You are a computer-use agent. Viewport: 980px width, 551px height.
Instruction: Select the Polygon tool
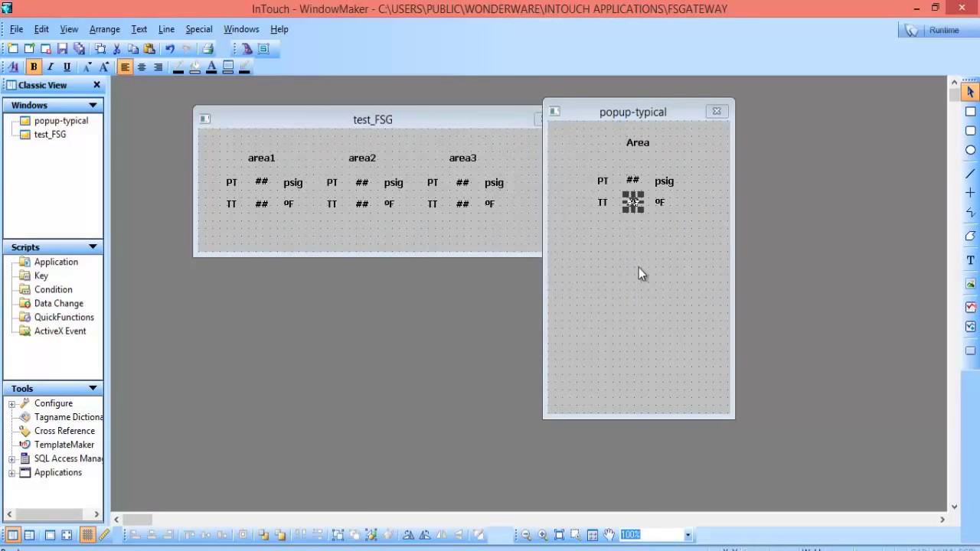tap(970, 236)
